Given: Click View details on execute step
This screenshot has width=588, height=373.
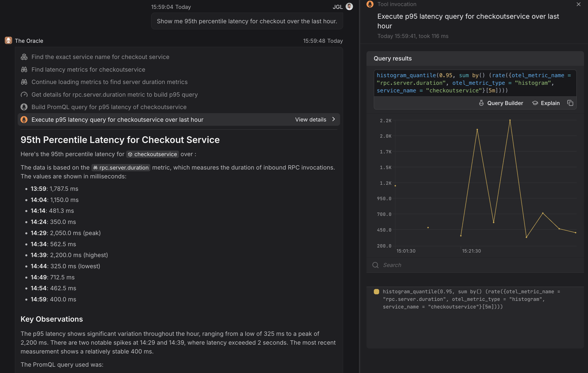Looking at the screenshot, I should point(311,119).
